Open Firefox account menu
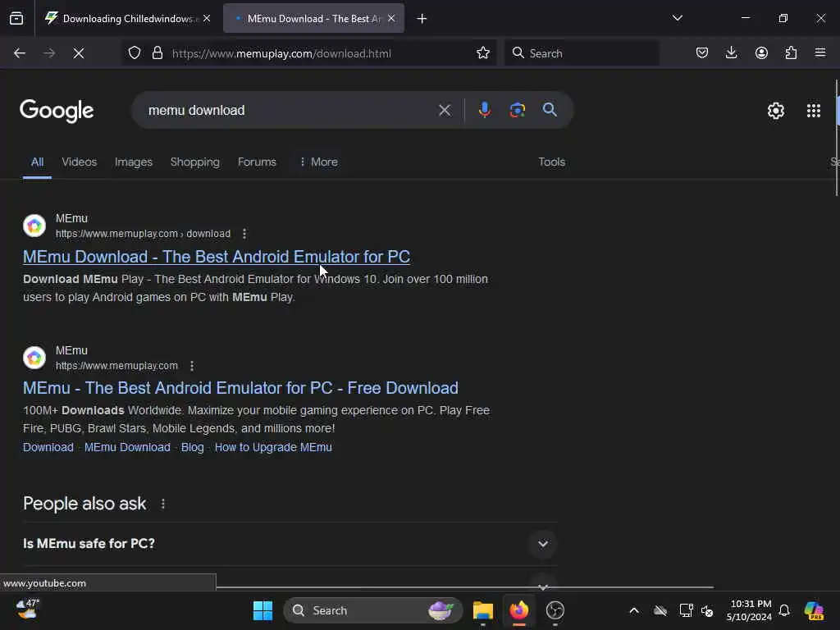 (x=761, y=53)
